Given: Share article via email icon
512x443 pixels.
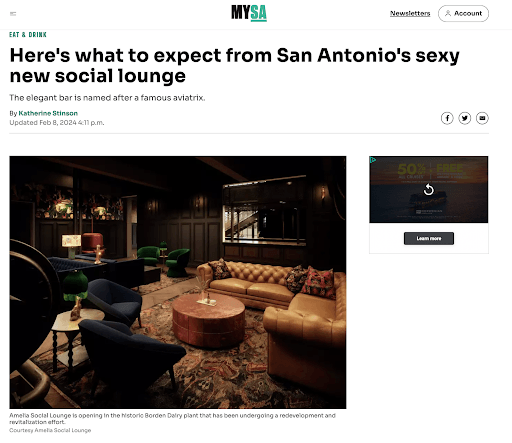Looking at the screenshot, I should [482, 118].
